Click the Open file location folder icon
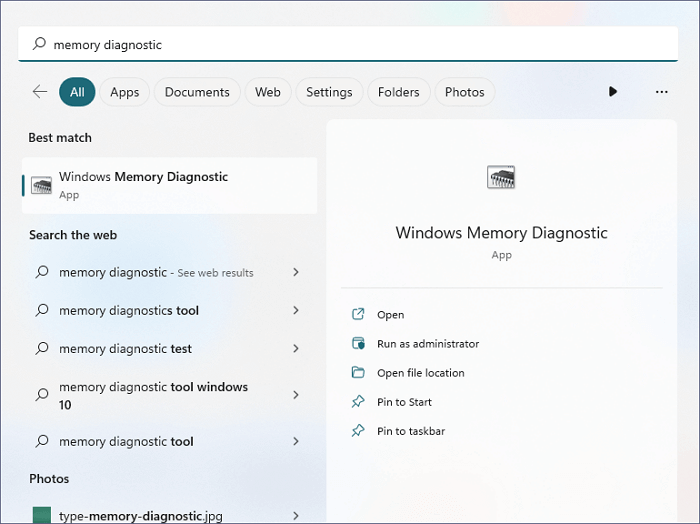This screenshot has width=700, height=524. [x=358, y=373]
